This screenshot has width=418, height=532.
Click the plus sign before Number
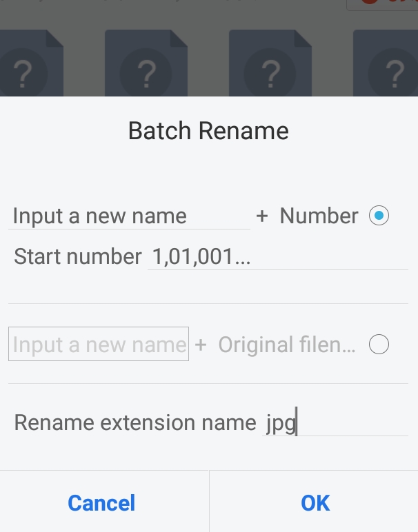point(261,216)
